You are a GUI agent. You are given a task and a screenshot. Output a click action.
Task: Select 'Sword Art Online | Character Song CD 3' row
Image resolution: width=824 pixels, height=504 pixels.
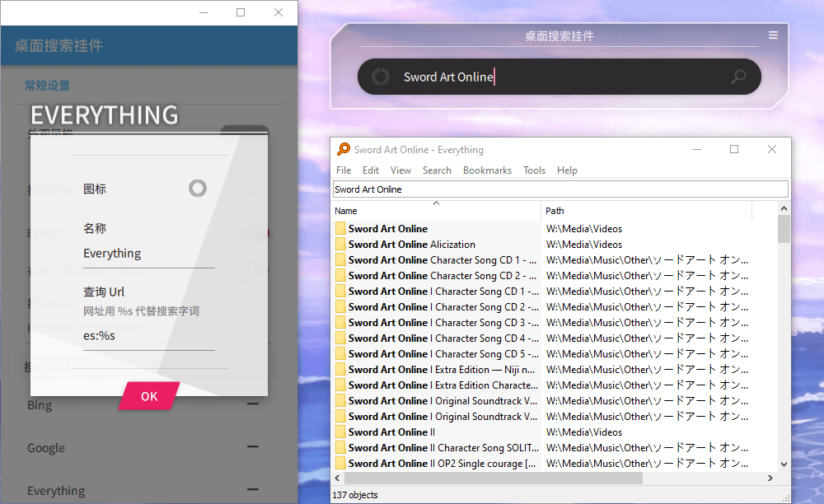click(555, 322)
